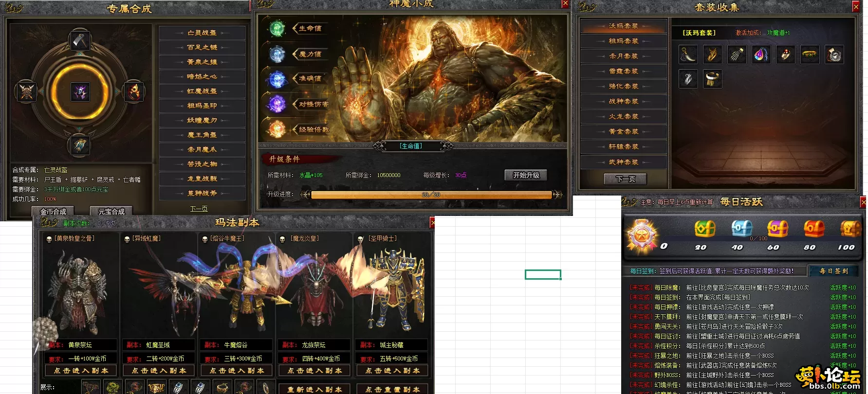Click the 点击重置副本 button
The width and height of the screenshot is (868, 394).
pyautogui.click(x=392, y=389)
